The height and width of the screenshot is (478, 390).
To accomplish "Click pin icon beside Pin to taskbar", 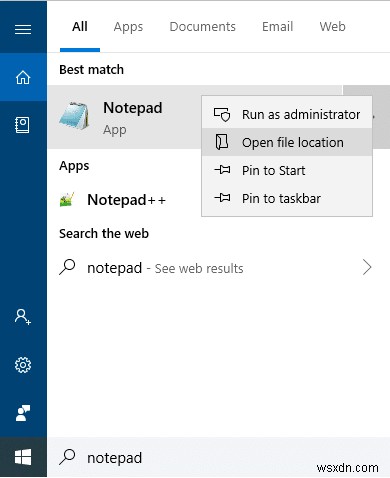I will 222,198.
